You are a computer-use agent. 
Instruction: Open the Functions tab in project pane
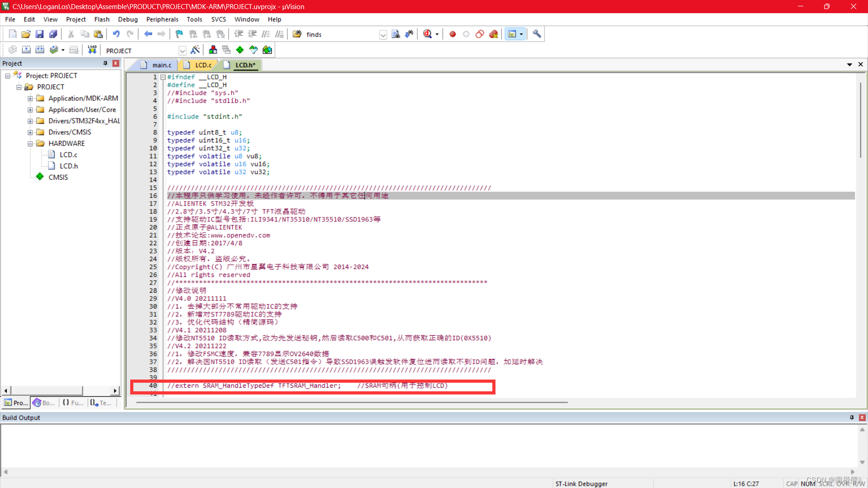pos(73,403)
